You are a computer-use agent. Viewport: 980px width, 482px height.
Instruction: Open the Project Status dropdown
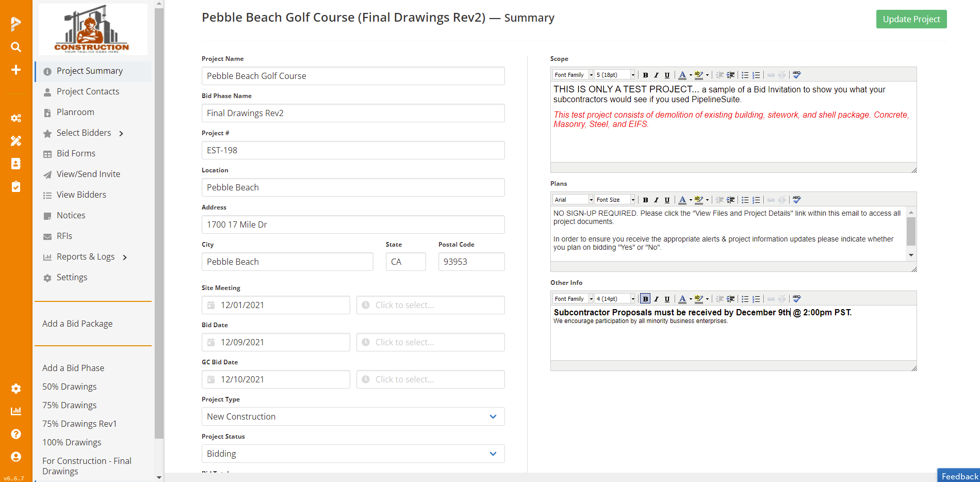click(x=353, y=454)
